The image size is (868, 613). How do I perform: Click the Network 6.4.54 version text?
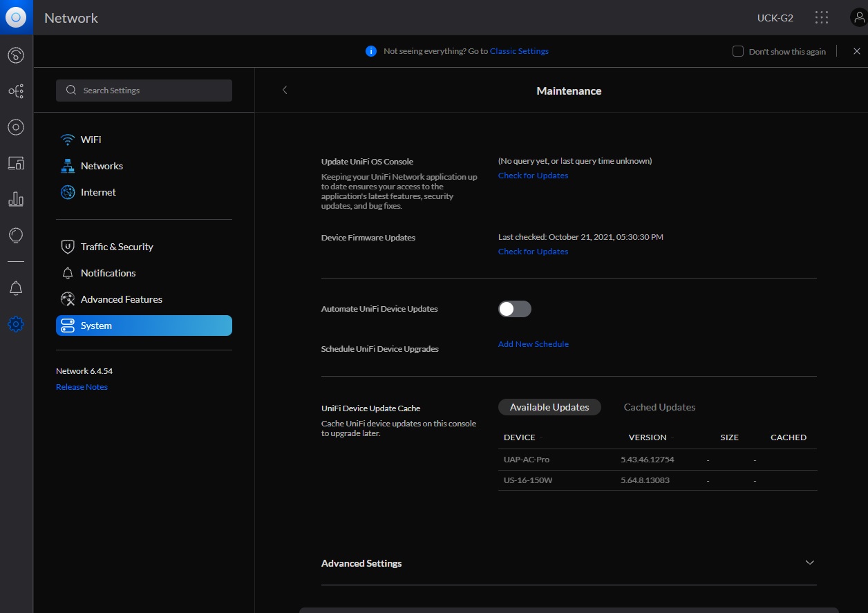point(84,371)
